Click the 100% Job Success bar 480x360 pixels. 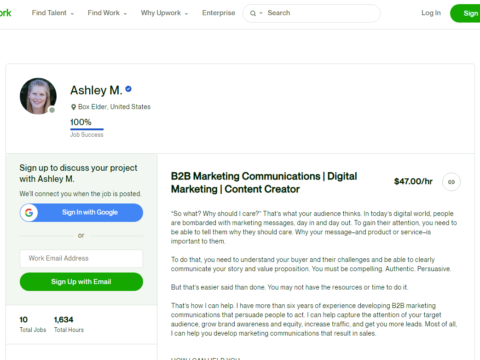[87, 129]
